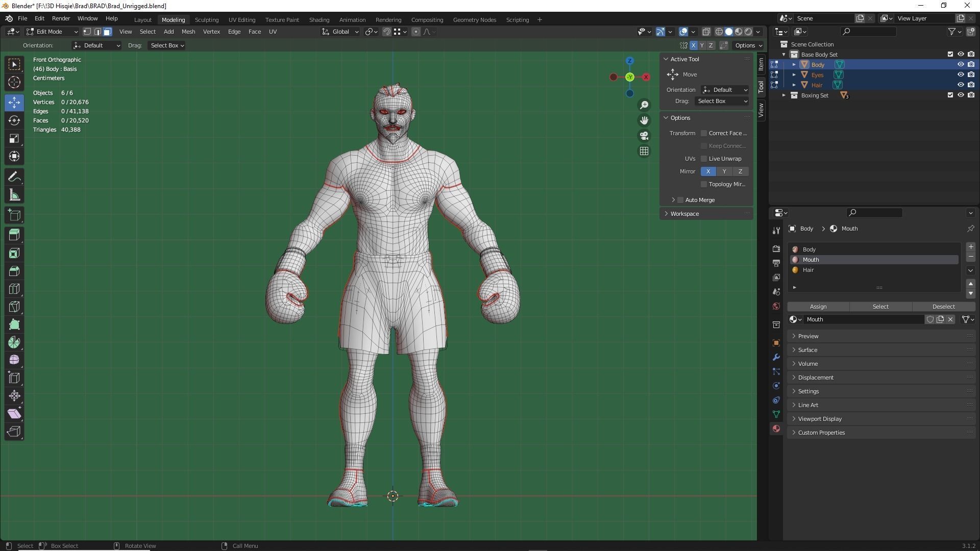The width and height of the screenshot is (980, 551).
Task: Open the Mesh menu
Action: pyautogui.click(x=188, y=32)
